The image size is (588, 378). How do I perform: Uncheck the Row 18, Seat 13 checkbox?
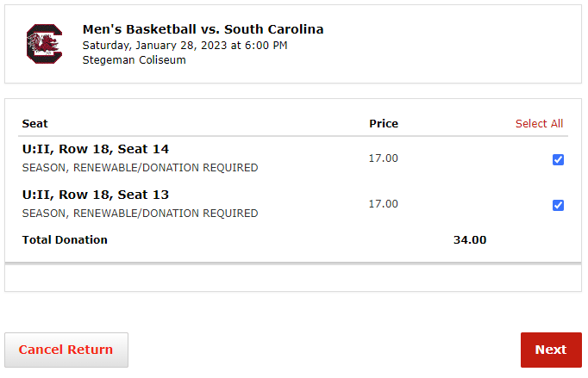coord(558,205)
